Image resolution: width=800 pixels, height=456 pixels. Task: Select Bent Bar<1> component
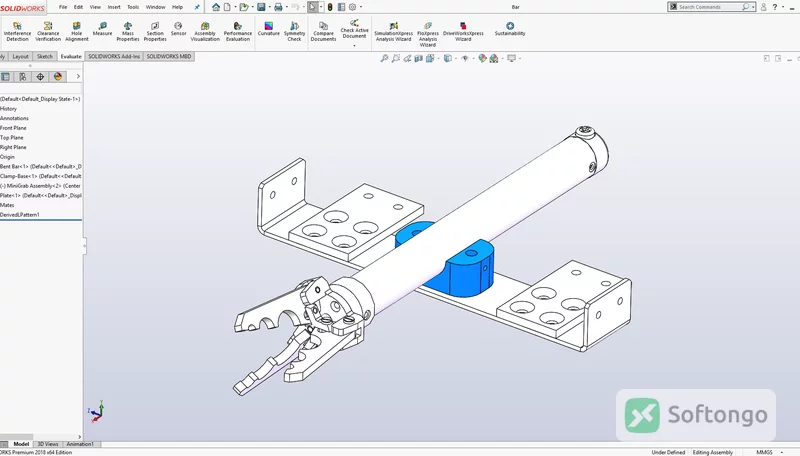(41, 167)
